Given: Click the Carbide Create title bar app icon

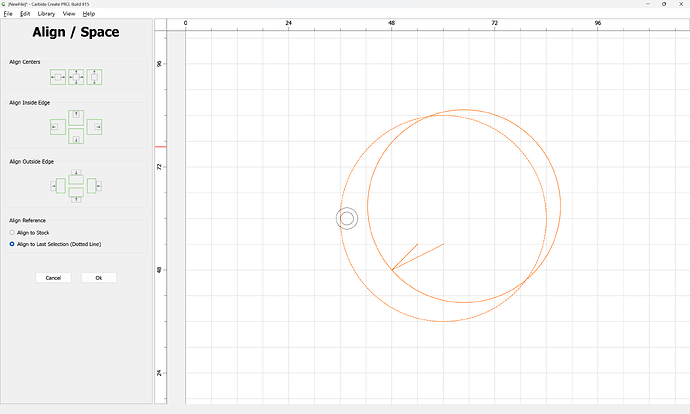Looking at the screenshot, I should 4,4.
